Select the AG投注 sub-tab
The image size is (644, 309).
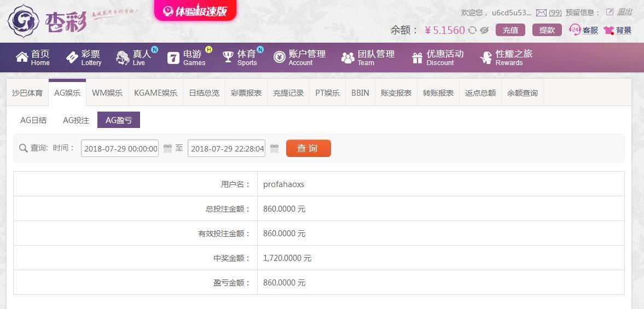(76, 120)
